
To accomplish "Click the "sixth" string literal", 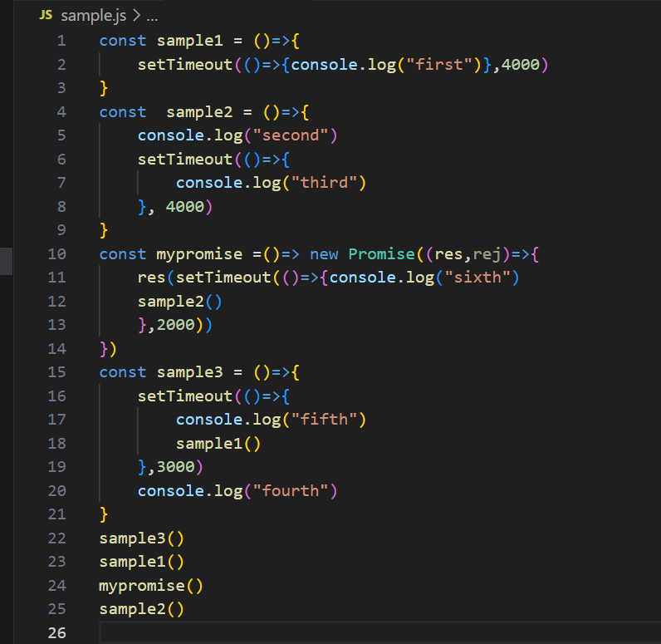I will pos(477,278).
